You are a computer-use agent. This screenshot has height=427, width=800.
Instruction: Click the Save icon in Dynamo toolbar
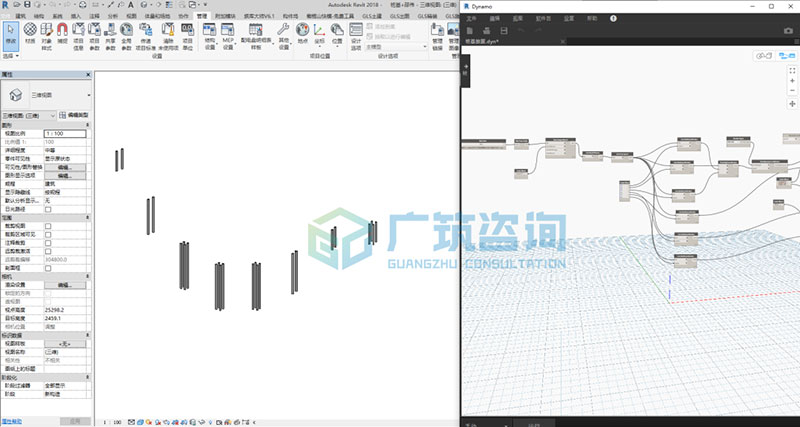coord(504,31)
